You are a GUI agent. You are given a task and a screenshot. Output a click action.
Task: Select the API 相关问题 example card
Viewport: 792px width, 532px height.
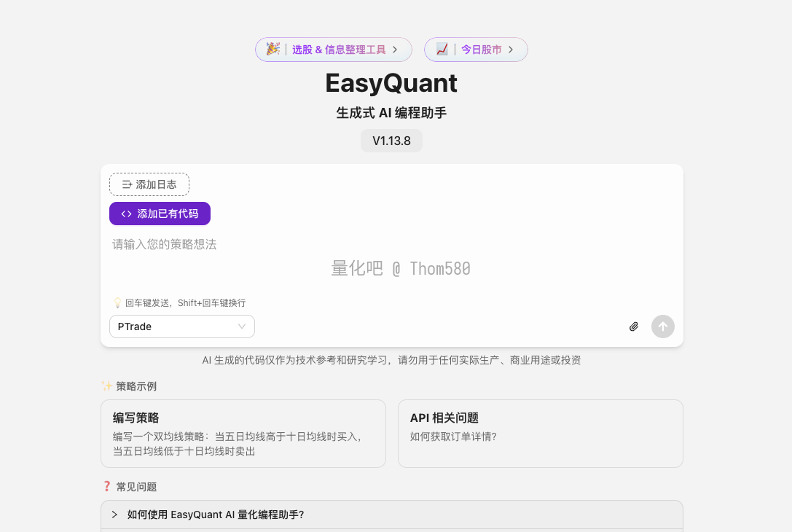pyautogui.click(x=540, y=433)
